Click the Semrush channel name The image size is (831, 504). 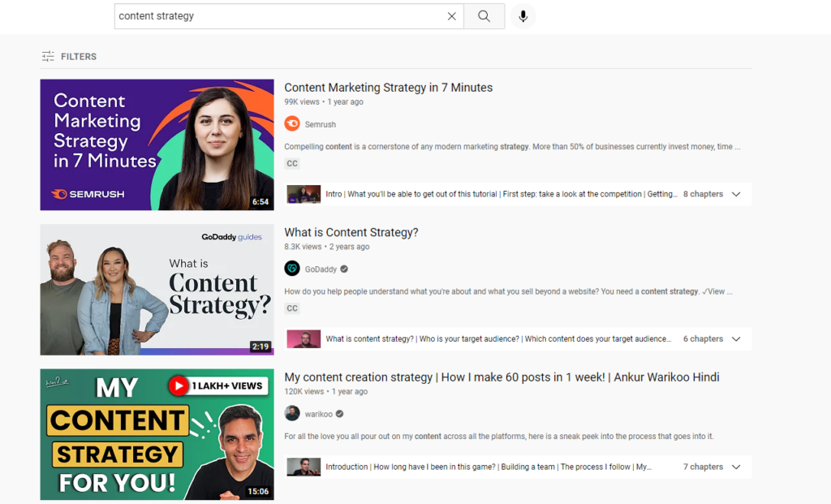[x=320, y=124]
